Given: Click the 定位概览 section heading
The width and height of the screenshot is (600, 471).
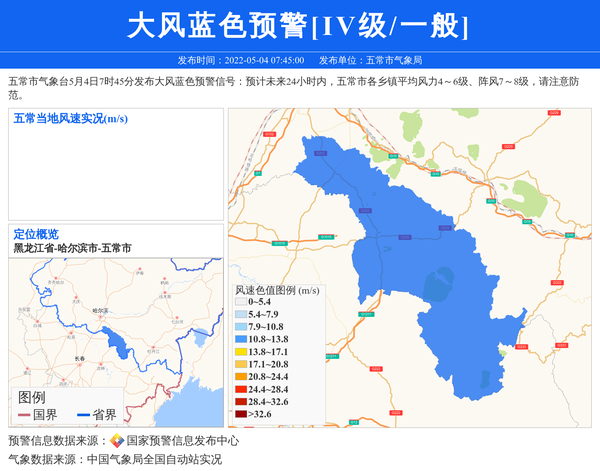Looking at the screenshot, I should coord(36,234).
